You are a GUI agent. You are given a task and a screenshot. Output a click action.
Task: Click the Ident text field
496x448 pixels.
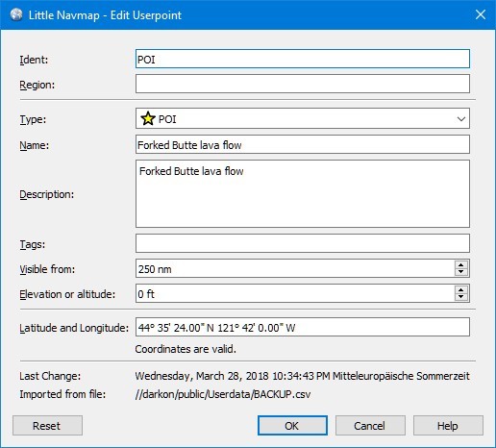point(303,59)
